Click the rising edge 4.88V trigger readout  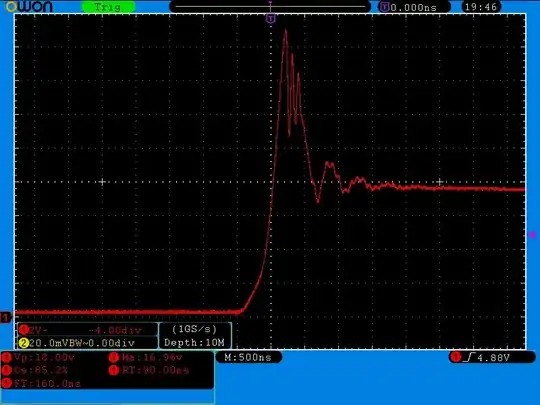point(492,358)
